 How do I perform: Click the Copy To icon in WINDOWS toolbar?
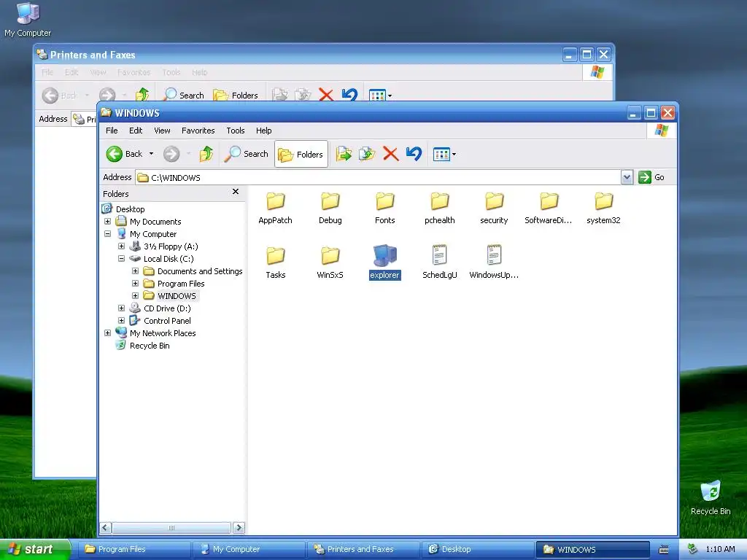367,154
